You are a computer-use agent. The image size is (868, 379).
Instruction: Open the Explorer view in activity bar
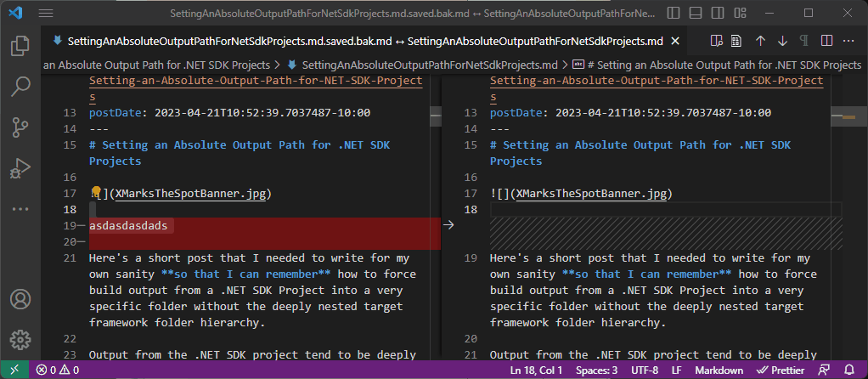[x=20, y=46]
